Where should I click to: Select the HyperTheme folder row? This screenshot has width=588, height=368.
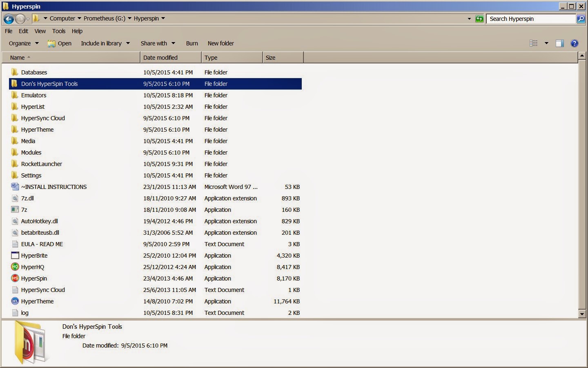(155, 130)
